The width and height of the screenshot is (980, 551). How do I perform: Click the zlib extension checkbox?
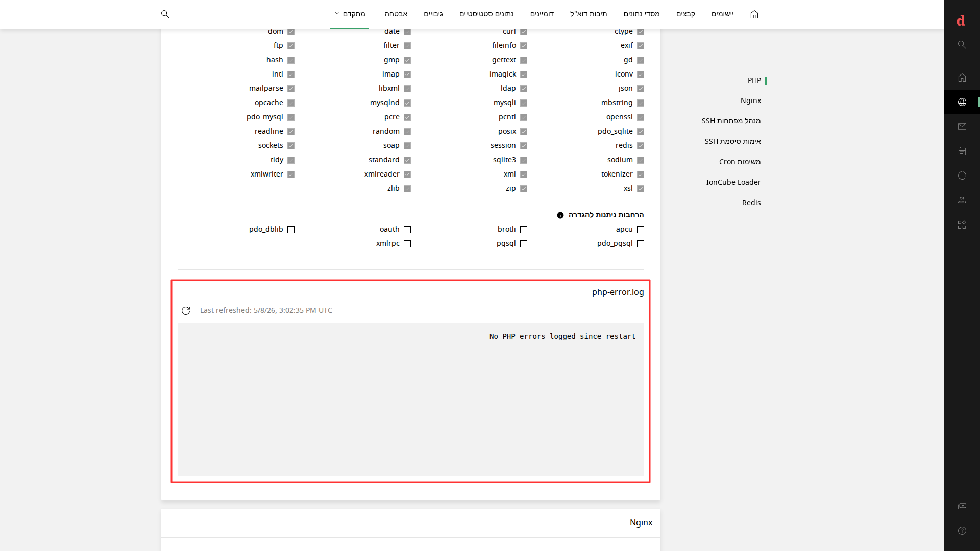coord(407,189)
